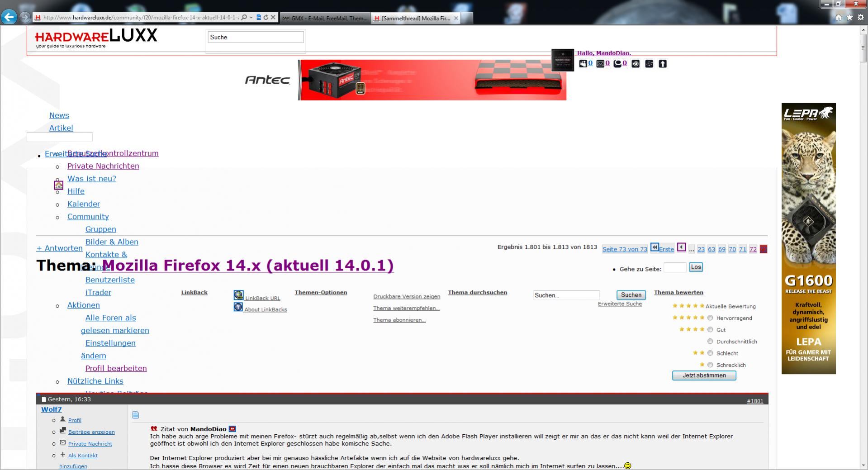
Task: Expand the Themen-Optionen menu
Action: pyautogui.click(x=321, y=292)
